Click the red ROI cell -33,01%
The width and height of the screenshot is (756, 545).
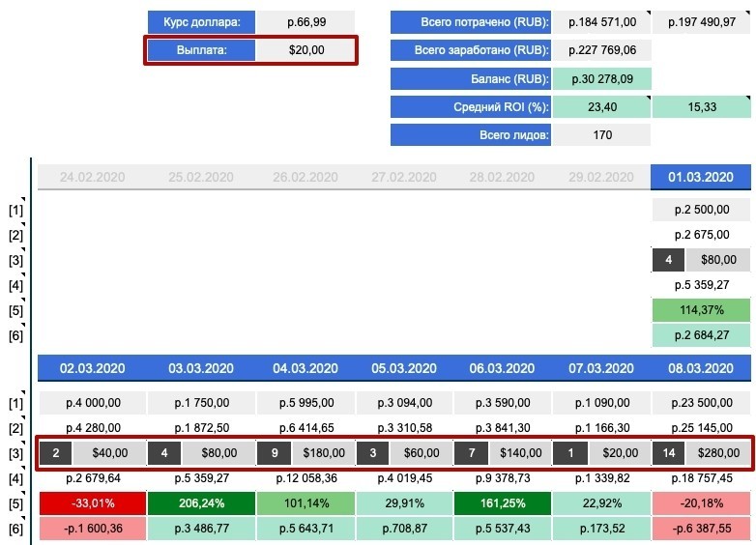coord(93,503)
